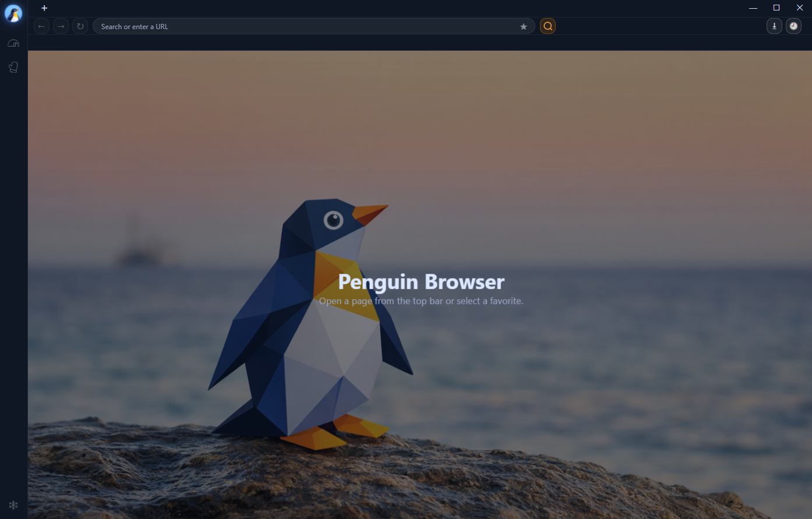Focus the Search or enter a URL field
Image resolution: width=812 pixels, height=519 pixels.
[291, 26]
